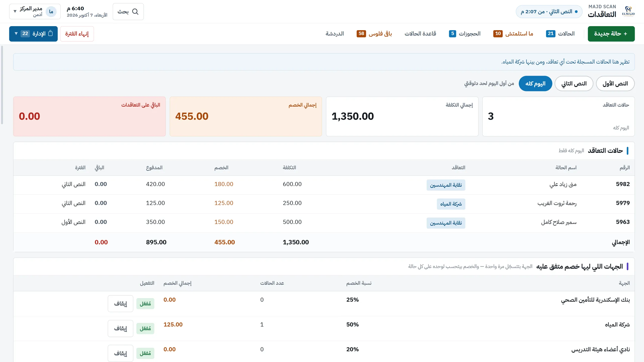Create a new case with حالة جديدة
Screen dimensions: 644x362
pyautogui.click(x=611, y=34)
